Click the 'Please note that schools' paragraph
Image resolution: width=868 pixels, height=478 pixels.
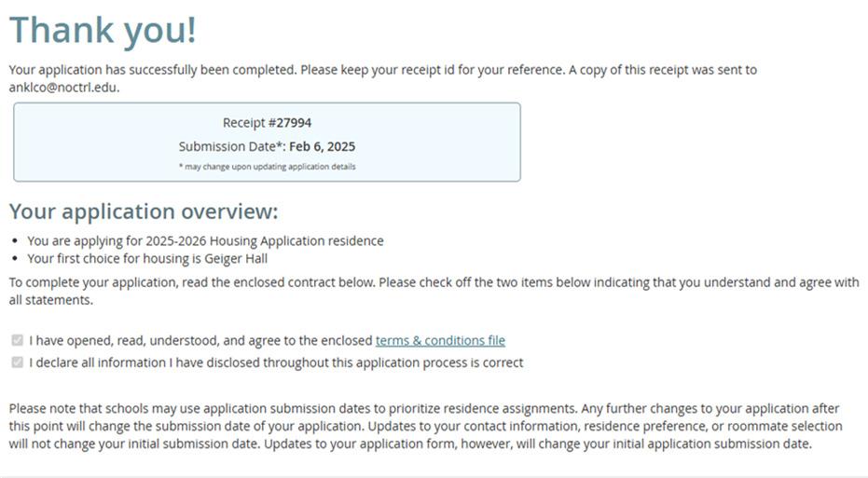(280, 409)
